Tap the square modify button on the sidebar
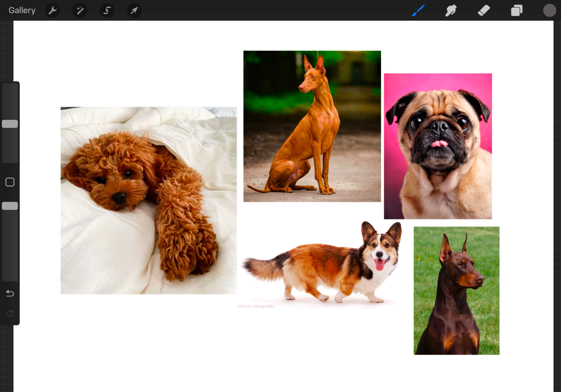Viewport: 561px width, 392px height. point(10,182)
